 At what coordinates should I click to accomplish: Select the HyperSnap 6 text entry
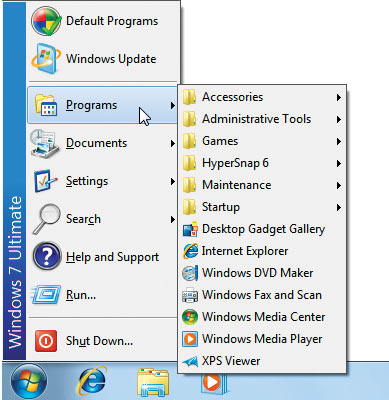click(x=235, y=163)
